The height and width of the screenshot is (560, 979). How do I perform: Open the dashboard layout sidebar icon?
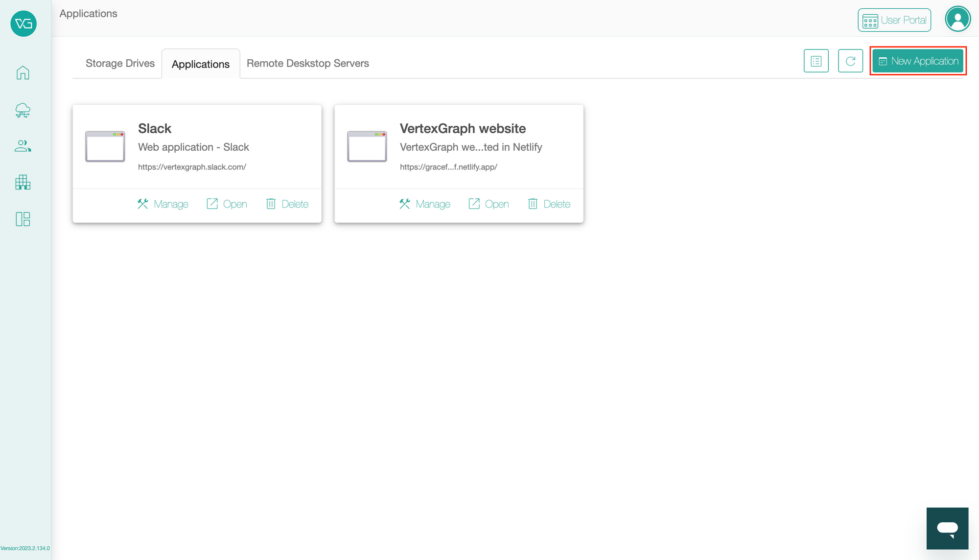[x=23, y=219]
